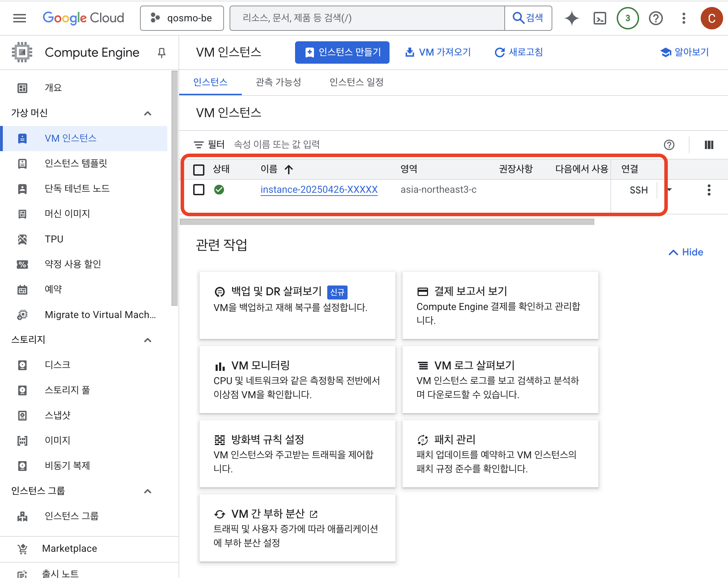Screen dimensions: 728x578
Task: Open VM 모니터링 card
Action: click(x=297, y=380)
